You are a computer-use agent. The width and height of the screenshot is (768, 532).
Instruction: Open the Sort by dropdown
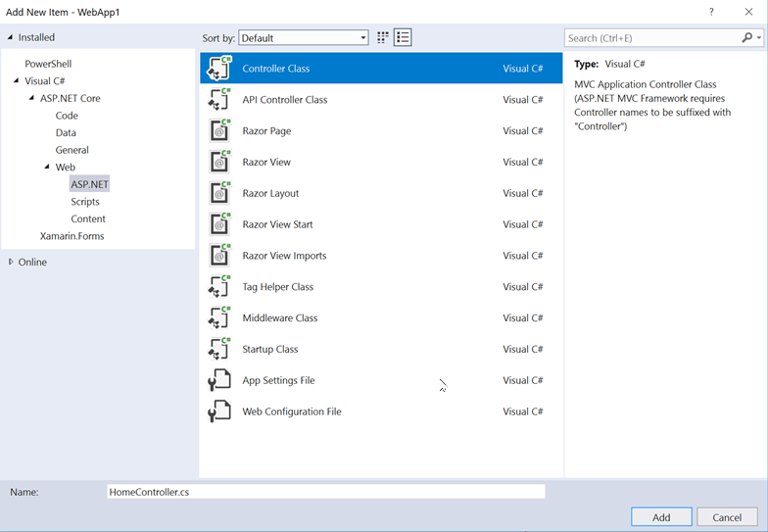304,38
